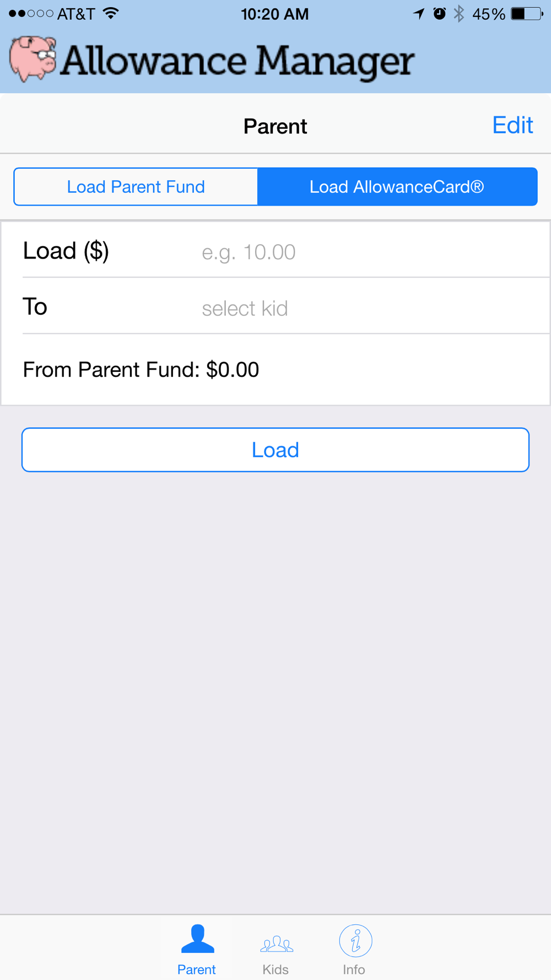Screen dimensions: 551x980
Task: Open the select kid picker
Action: point(245,309)
